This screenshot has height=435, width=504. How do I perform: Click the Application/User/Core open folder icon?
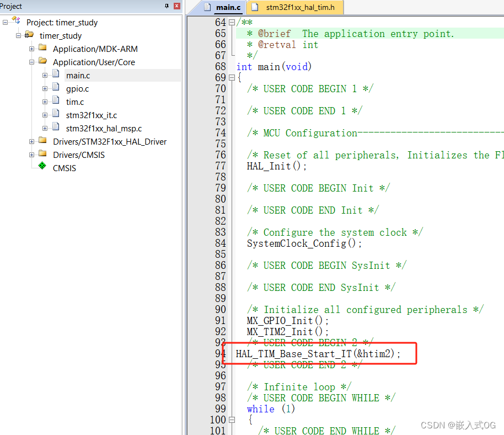[43, 61]
